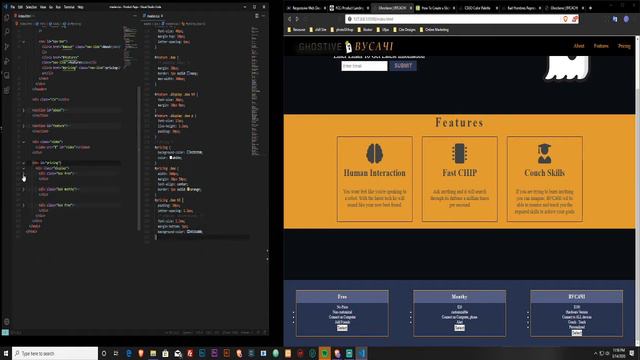Screen dimensions: 640x360
Task: Open Run and Debug in VS Code activity bar
Action: 7,61
